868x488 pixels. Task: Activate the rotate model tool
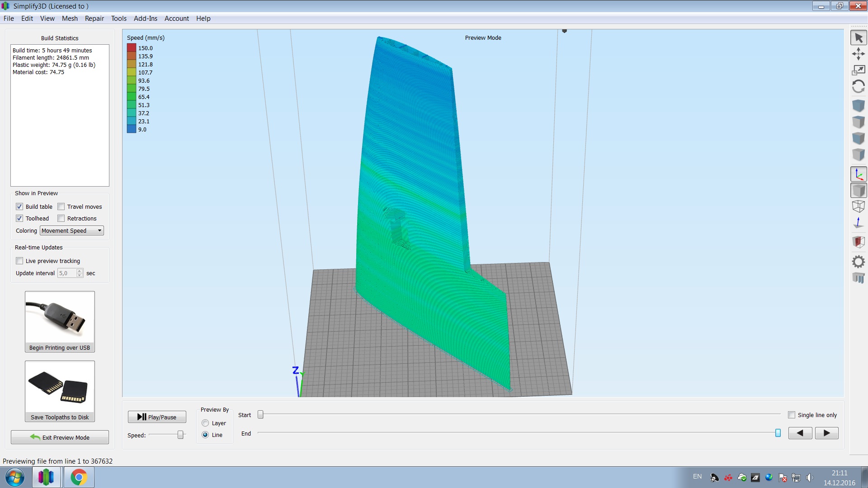coord(858,86)
